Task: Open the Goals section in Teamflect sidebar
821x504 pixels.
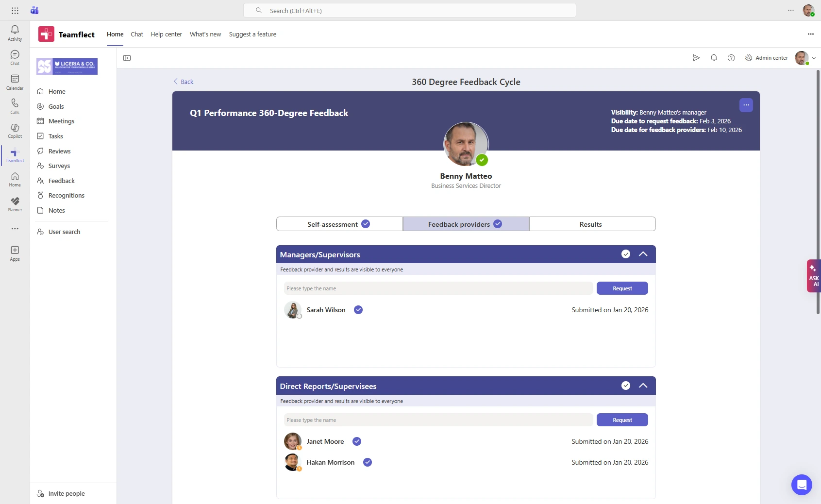Action: 56,106
